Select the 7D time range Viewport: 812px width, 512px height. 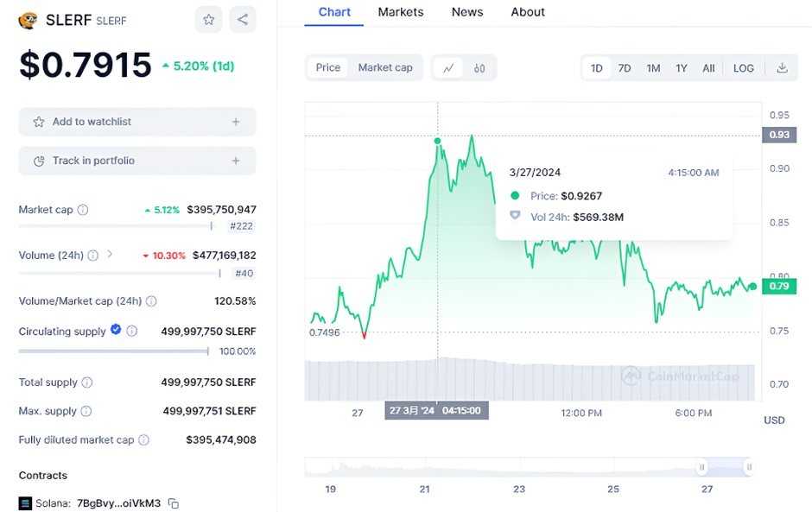click(625, 68)
